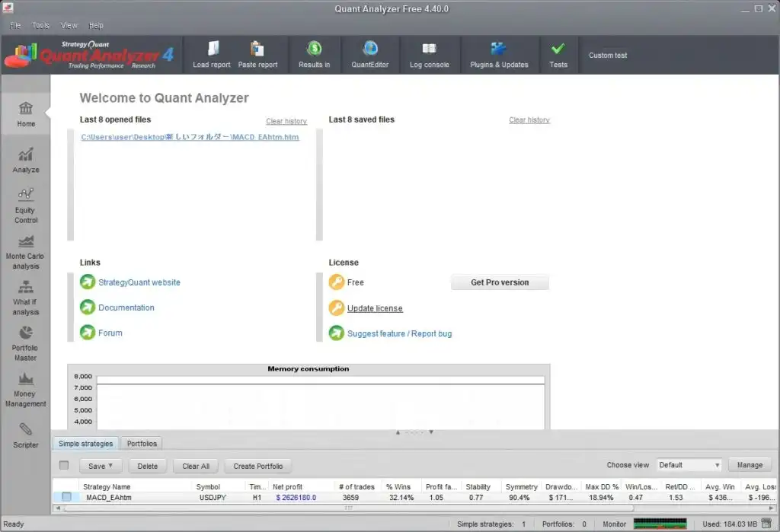This screenshot has width=780, height=532.
Task: Open Monte Carlo analysis in sidebar
Action: pyautogui.click(x=26, y=252)
